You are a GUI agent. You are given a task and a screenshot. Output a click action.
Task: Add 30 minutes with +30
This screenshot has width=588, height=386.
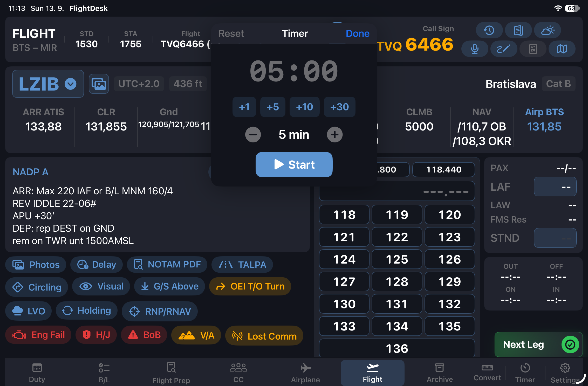(x=339, y=107)
